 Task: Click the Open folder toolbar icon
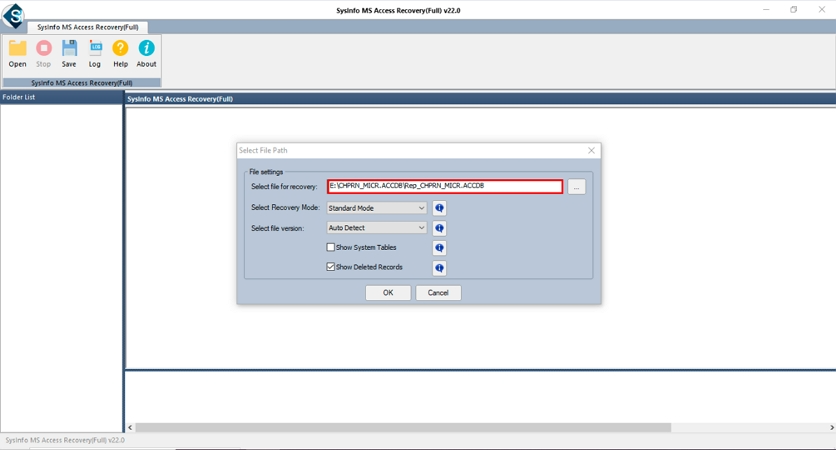pyautogui.click(x=18, y=49)
